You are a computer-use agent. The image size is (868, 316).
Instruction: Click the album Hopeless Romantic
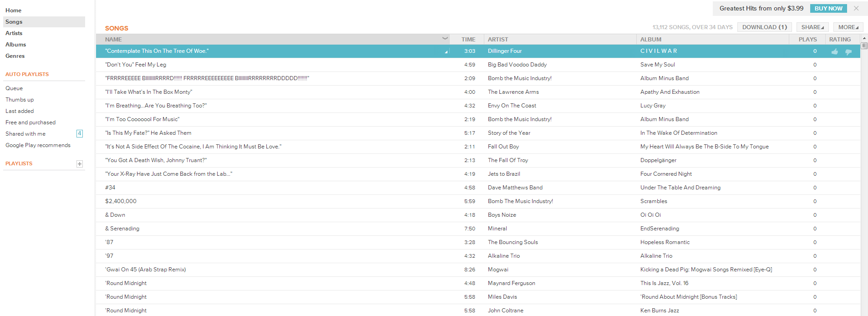[x=665, y=242]
